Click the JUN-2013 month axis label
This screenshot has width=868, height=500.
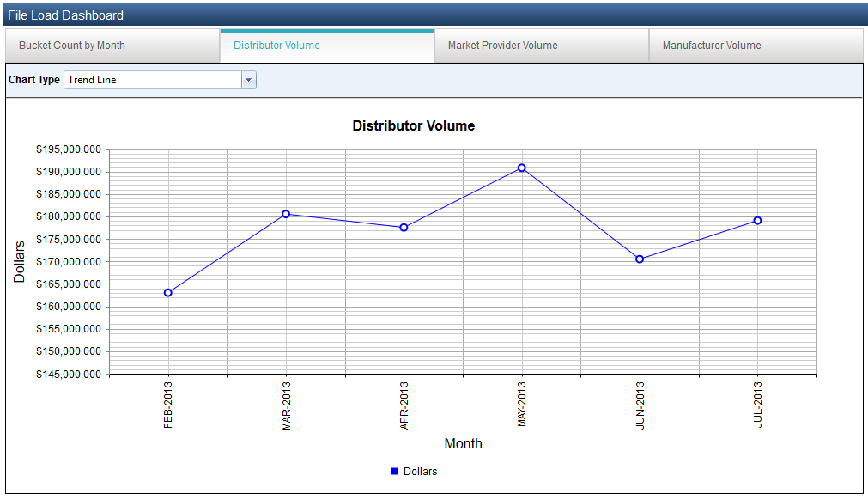click(x=640, y=405)
